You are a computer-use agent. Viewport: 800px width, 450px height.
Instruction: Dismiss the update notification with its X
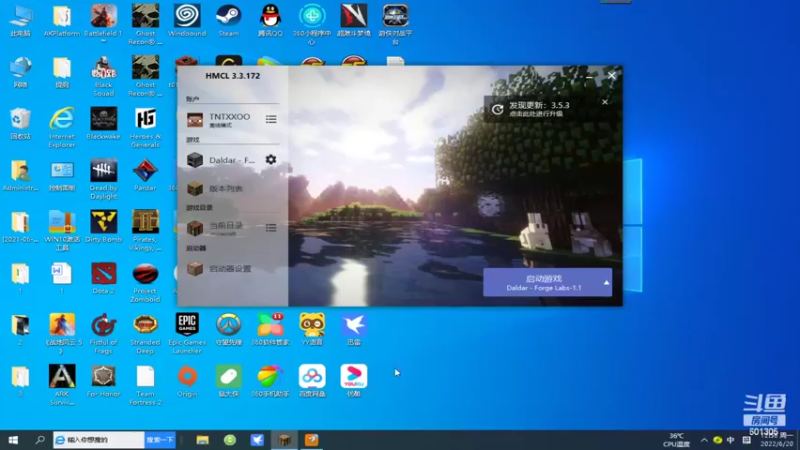point(605,102)
